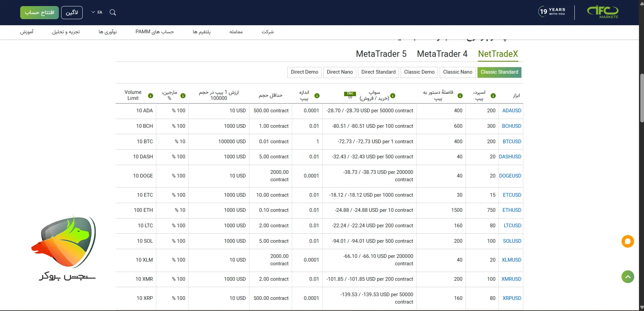
Task: Click the search magnifier icon in header
Action: coord(113,12)
